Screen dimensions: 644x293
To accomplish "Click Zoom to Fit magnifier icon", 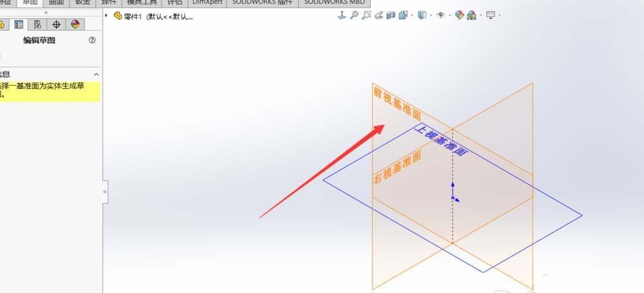I will (x=354, y=15).
